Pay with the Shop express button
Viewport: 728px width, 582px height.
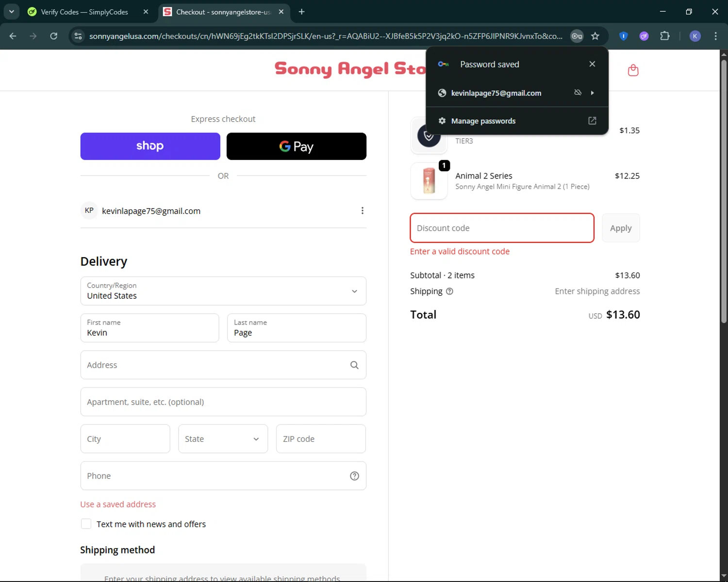click(x=150, y=146)
